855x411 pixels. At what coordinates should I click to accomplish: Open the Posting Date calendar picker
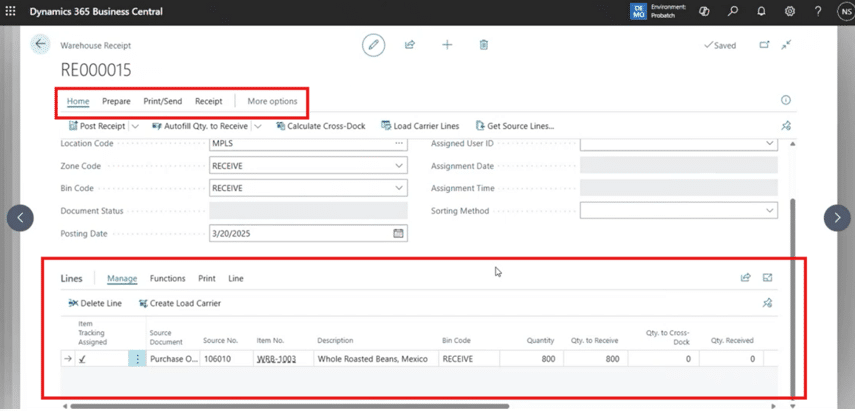click(x=398, y=233)
